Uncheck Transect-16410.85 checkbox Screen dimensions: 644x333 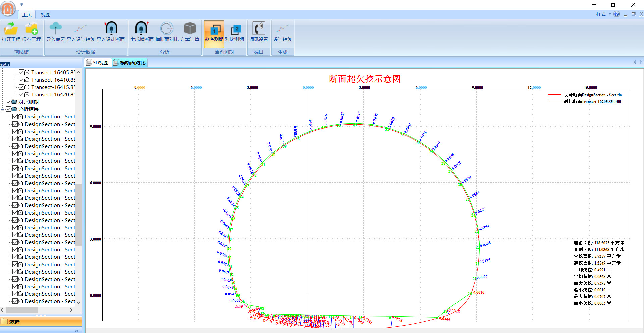coord(21,80)
